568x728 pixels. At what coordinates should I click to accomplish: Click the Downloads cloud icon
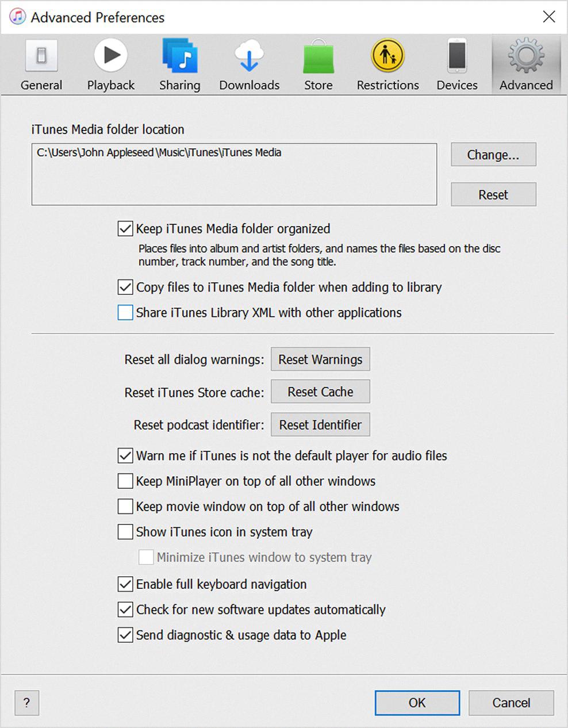(x=249, y=56)
